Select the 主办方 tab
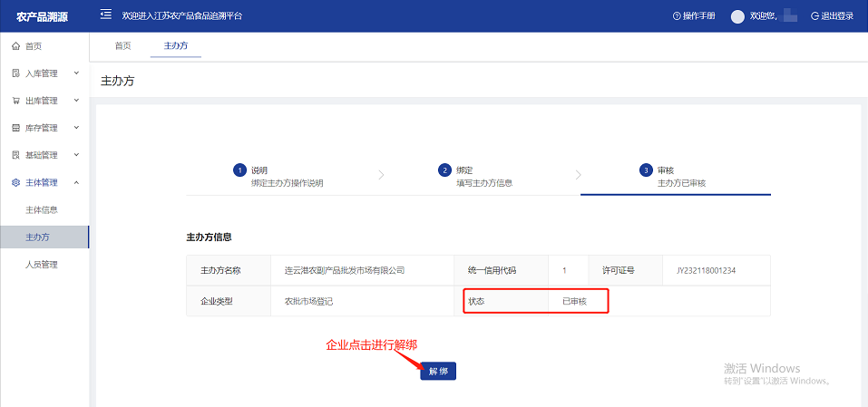This screenshot has width=868, height=407. point(175,46)
